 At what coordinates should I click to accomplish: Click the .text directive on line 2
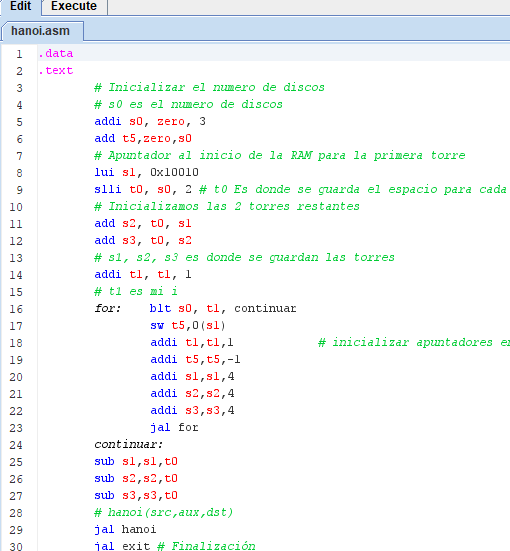click(x=56, y=70)
